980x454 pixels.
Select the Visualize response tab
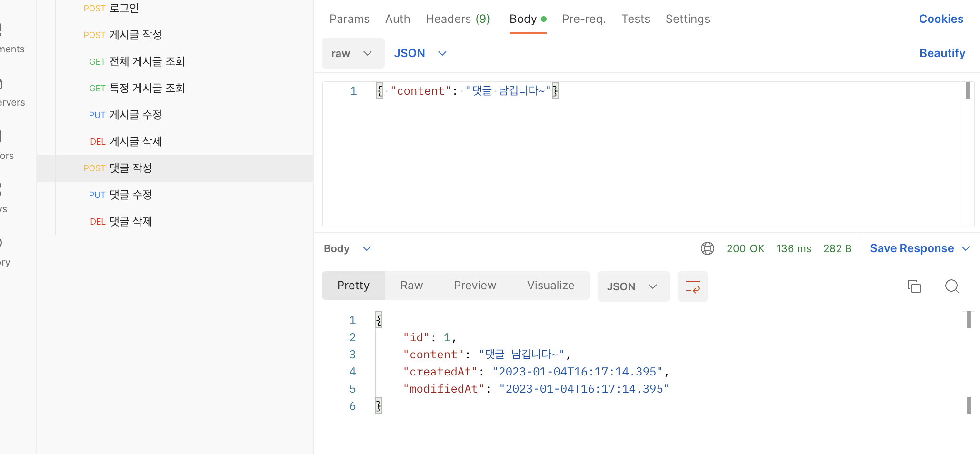(550, 286)
